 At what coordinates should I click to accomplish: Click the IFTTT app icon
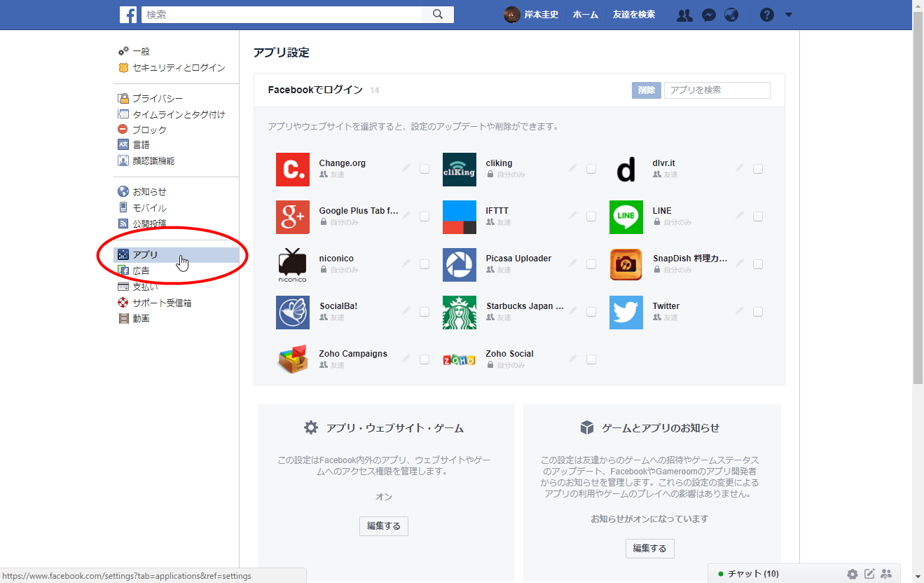pyautogui.click(x=460, y=217)
